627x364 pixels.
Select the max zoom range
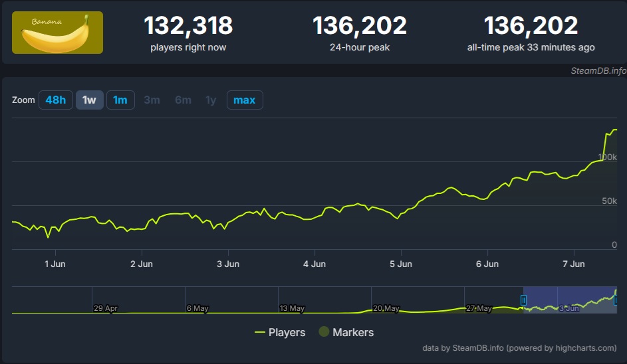point(245,100)
